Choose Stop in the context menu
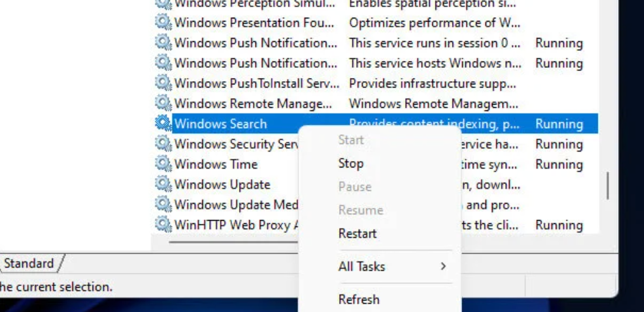The height and width of the screenshot is (312, 644). click(351, 163)
